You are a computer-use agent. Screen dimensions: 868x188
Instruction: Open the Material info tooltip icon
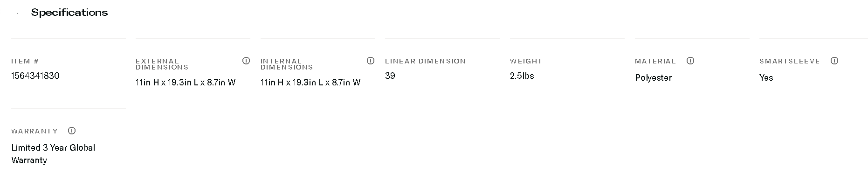coord(690,61)
